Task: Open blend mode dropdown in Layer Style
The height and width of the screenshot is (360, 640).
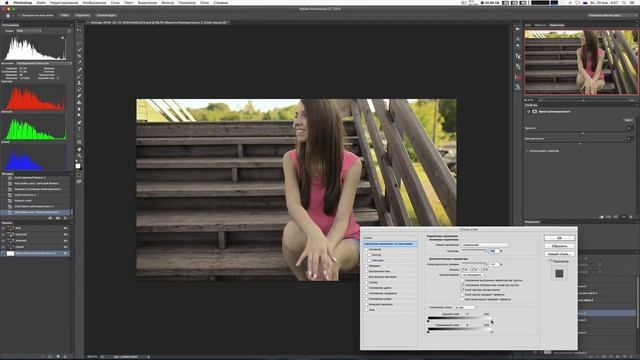Action: coord(486,245)
